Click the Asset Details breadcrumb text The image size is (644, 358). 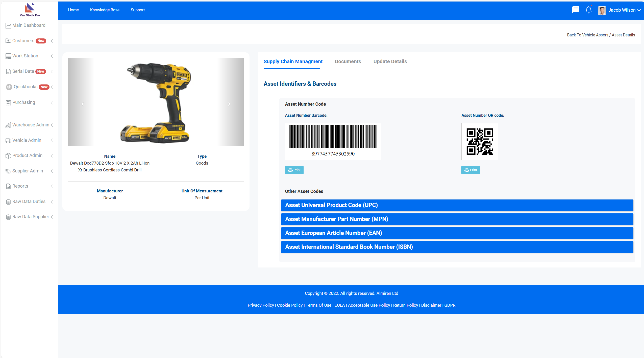[623, 35]
